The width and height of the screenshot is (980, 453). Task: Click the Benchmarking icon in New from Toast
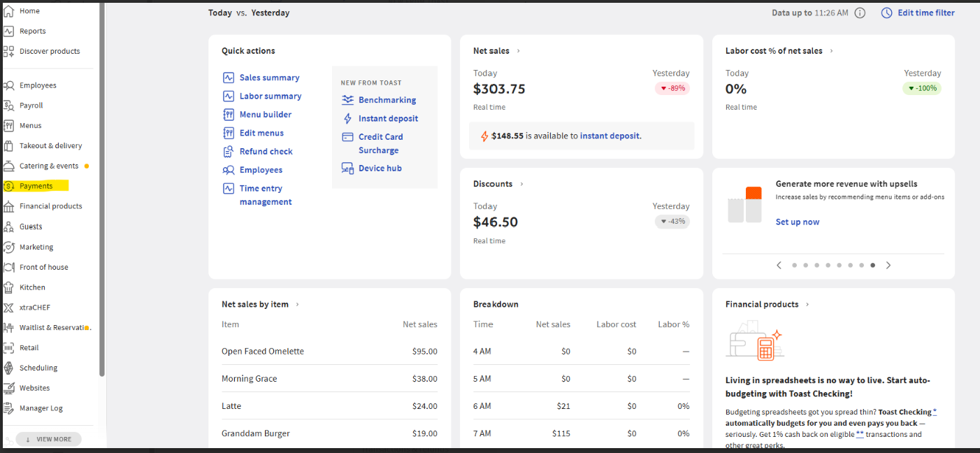coord(347,100)
